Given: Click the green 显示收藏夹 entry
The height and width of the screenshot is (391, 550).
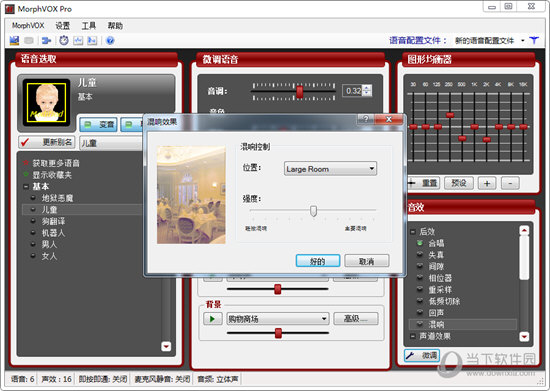Looking at the screenshot, I should (47, 175).
